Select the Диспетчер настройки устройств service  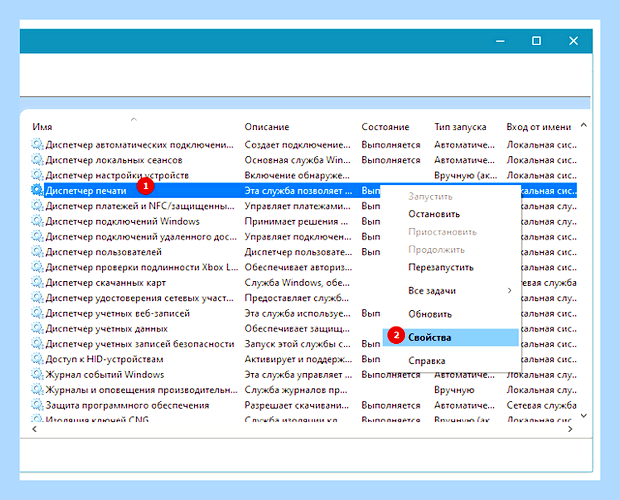pyautogui.click(x=117, y=175)
